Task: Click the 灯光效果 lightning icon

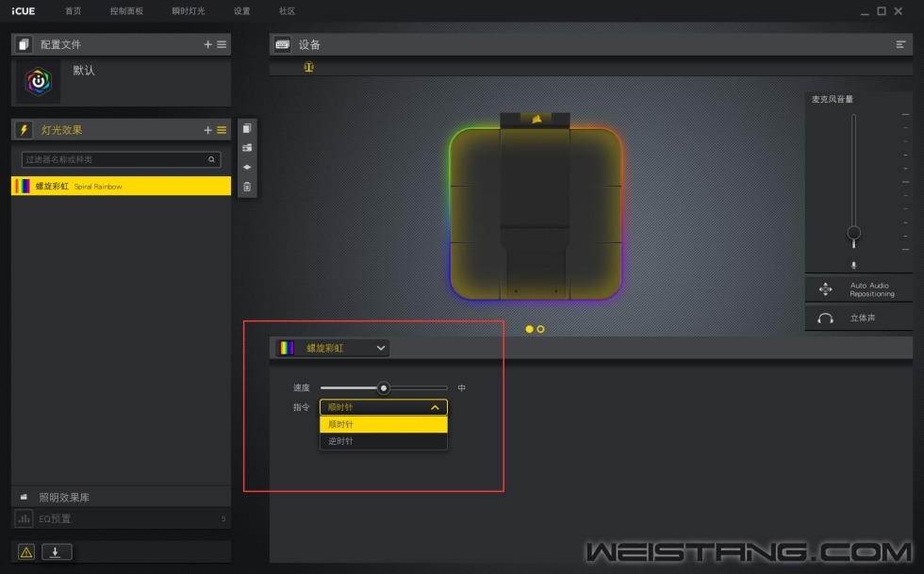Action: 24,130
